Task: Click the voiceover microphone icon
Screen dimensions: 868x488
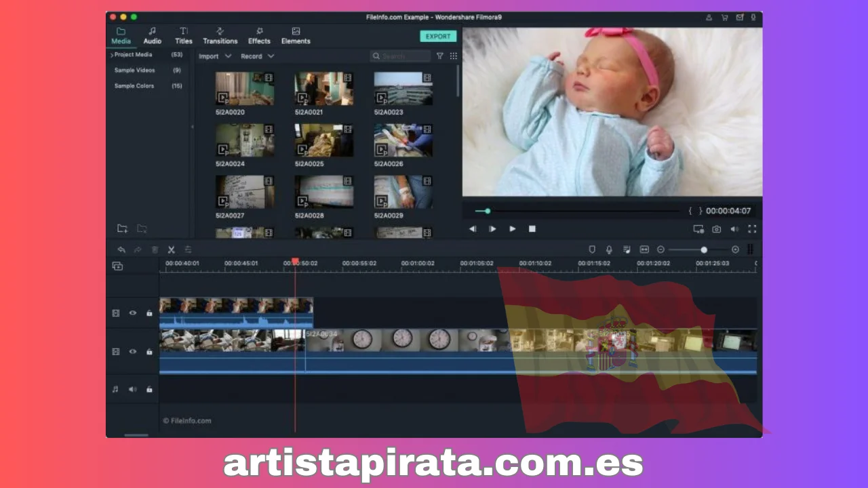Action: [x=609, y=249]
